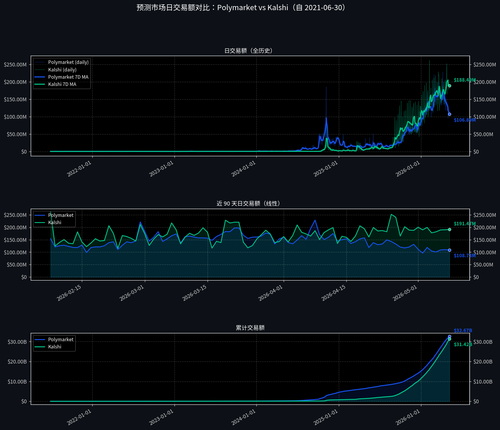Viewport: 500px width, 430px height.
Task: Click right-axis '$150.00M' on 90-day chart
Action: pos(485,240)
